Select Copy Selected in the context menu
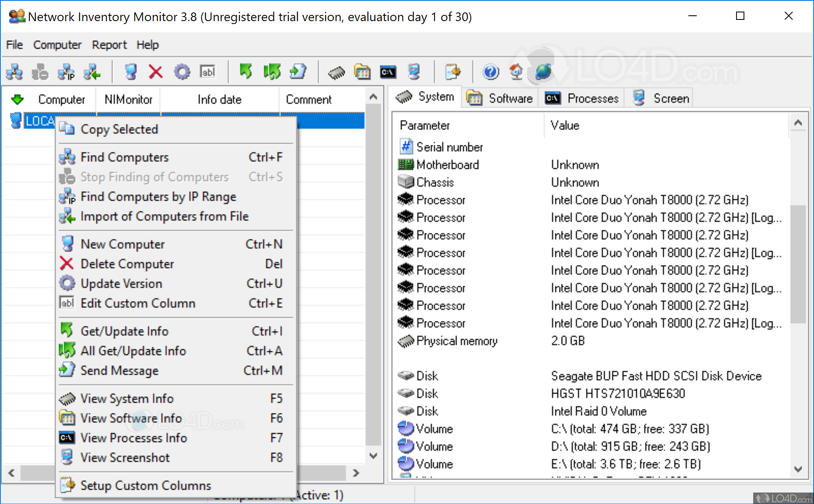 click(x=119, y=129)
